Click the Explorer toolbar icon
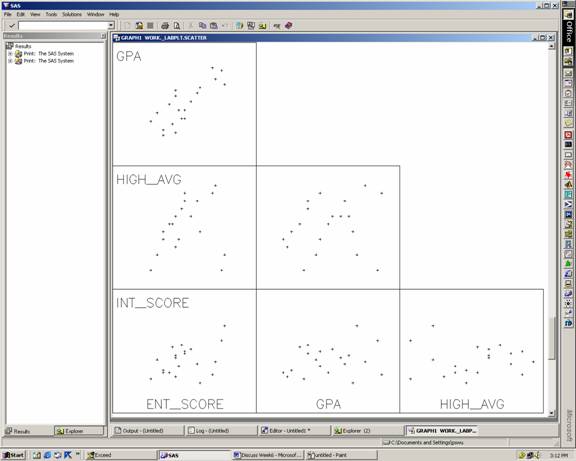The height and width of the screenshot is (461, 576). (251, 25)
